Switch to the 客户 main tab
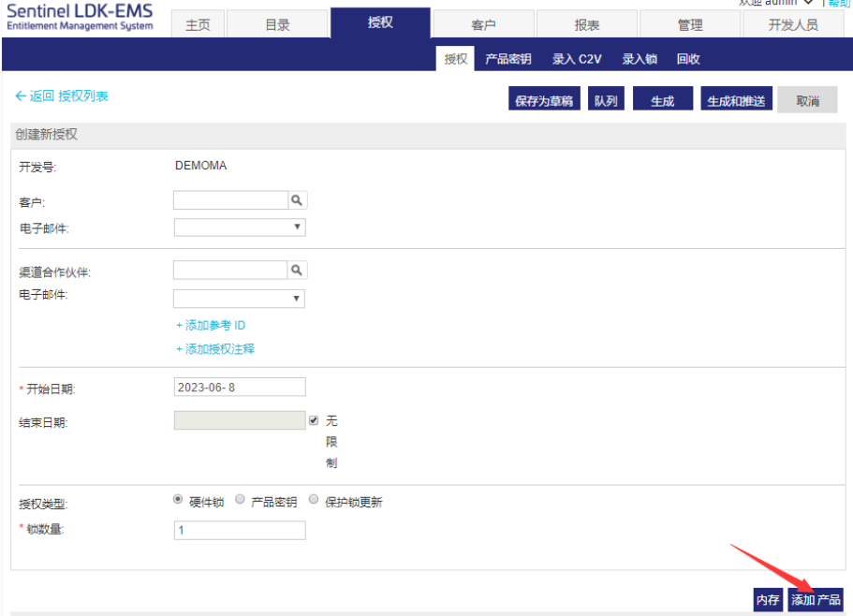Screen dimensions: 853x616 (483, 25)
